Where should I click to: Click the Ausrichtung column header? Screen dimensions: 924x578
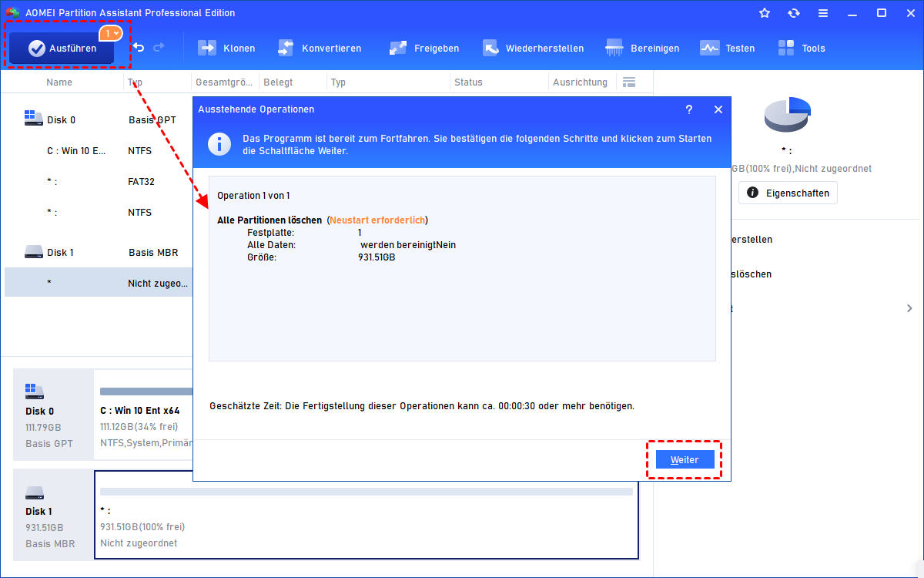[580, 82]
